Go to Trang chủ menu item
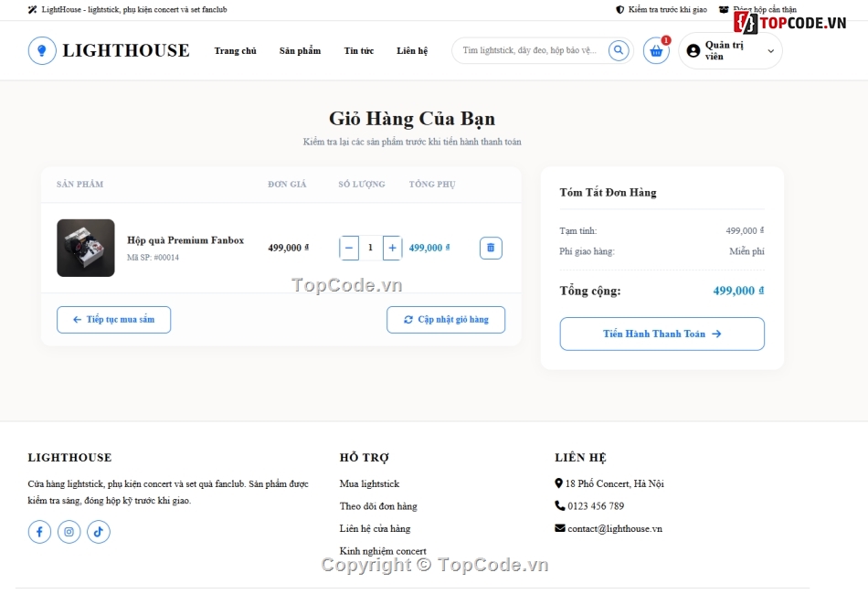This screenshot has width=868, height=594. (x=235, y=51)
